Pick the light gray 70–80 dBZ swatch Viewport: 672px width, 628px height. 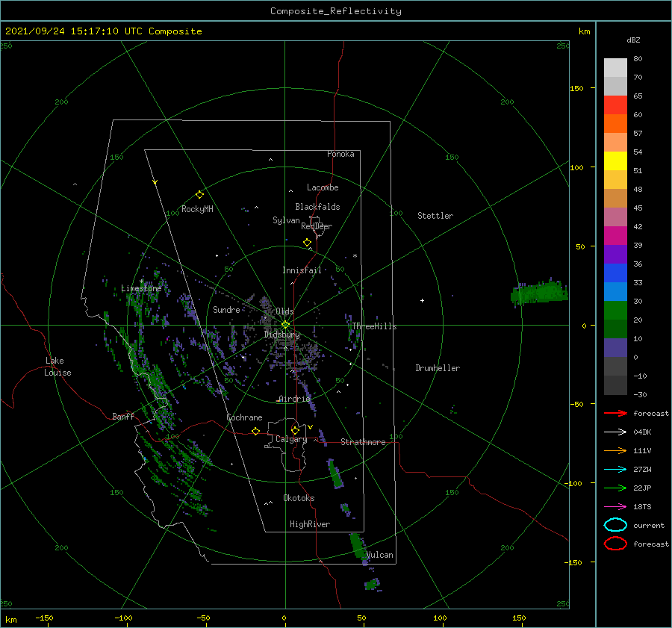coord(615,68)
